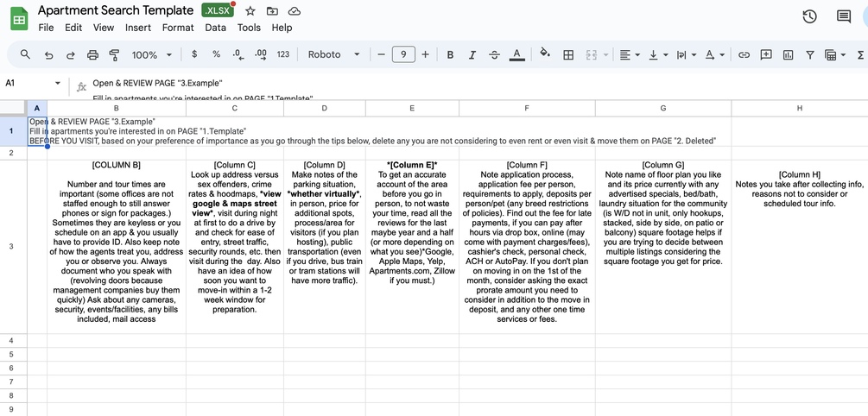
Task: Open the View menu
Action: (x=104, y=28)
